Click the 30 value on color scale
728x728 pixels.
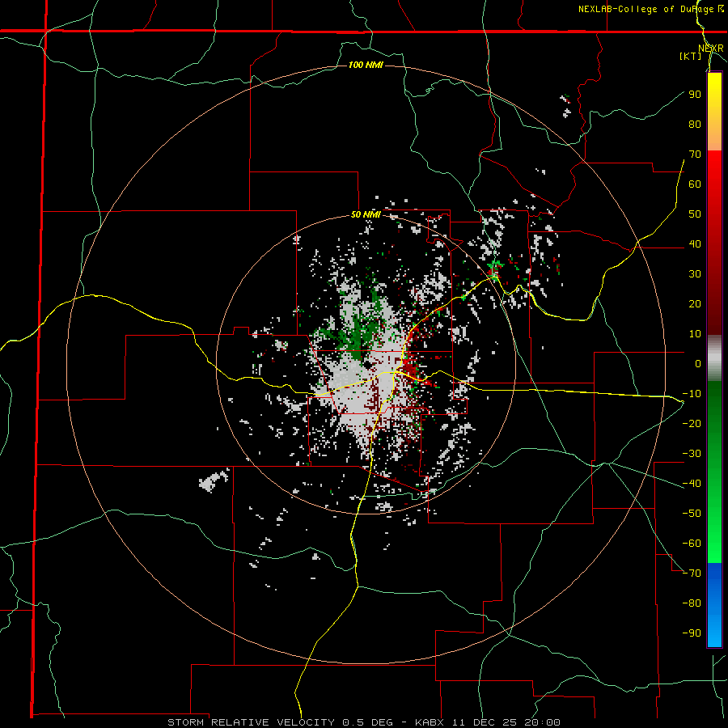click(695, 274)
